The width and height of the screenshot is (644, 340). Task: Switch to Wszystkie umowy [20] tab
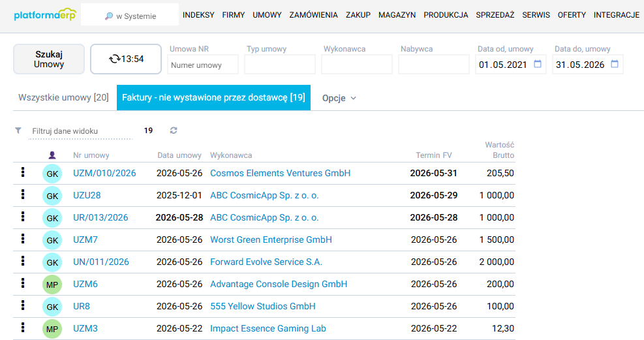(x=64, y=98)
